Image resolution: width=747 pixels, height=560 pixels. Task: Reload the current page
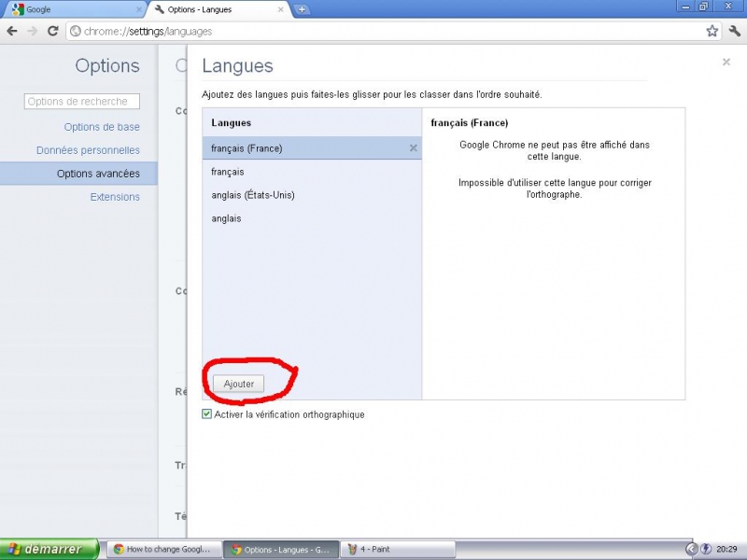pos(53,30)
